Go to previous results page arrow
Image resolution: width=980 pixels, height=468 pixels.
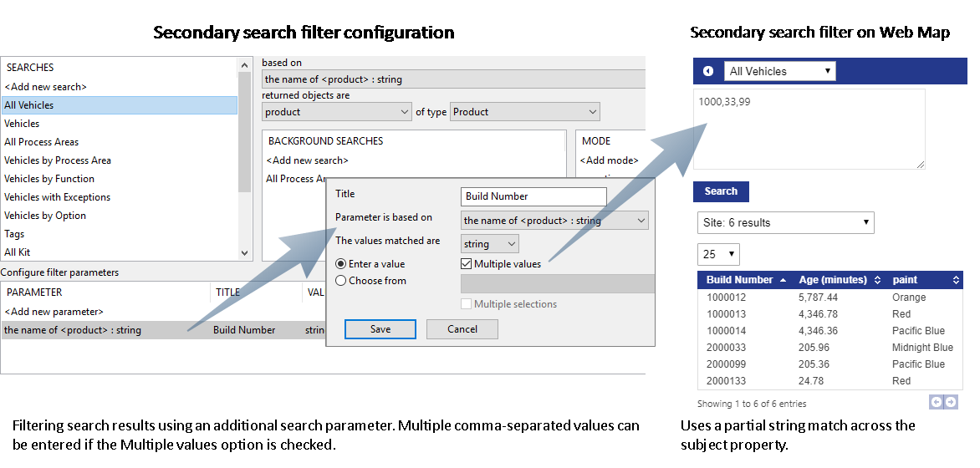[x=937, y=402]
